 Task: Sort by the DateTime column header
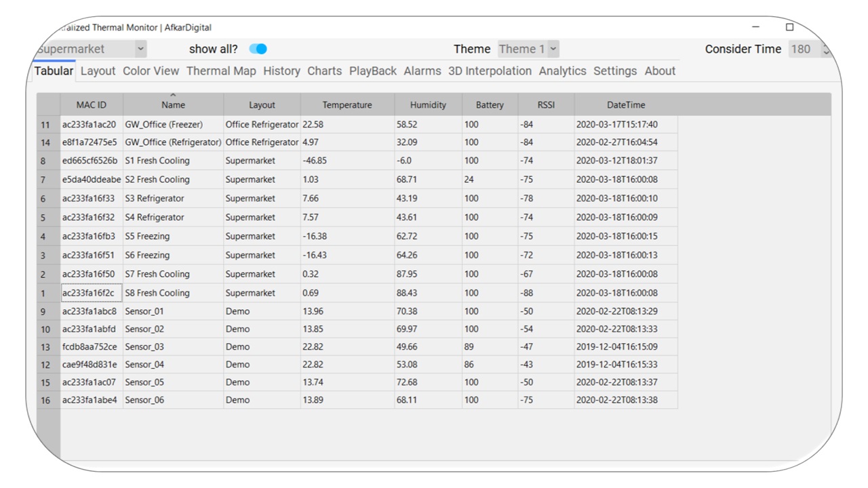[625, 105]
